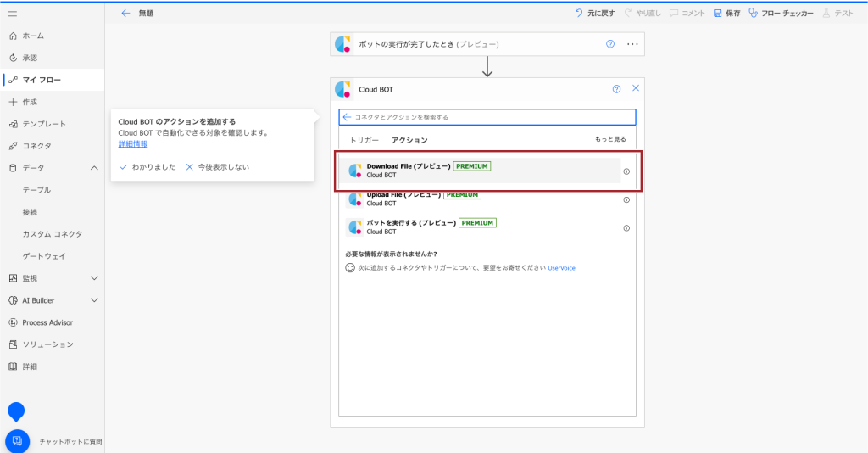Click the Process Advisor icon
This screenshot has width=868, height=453.
13,322
